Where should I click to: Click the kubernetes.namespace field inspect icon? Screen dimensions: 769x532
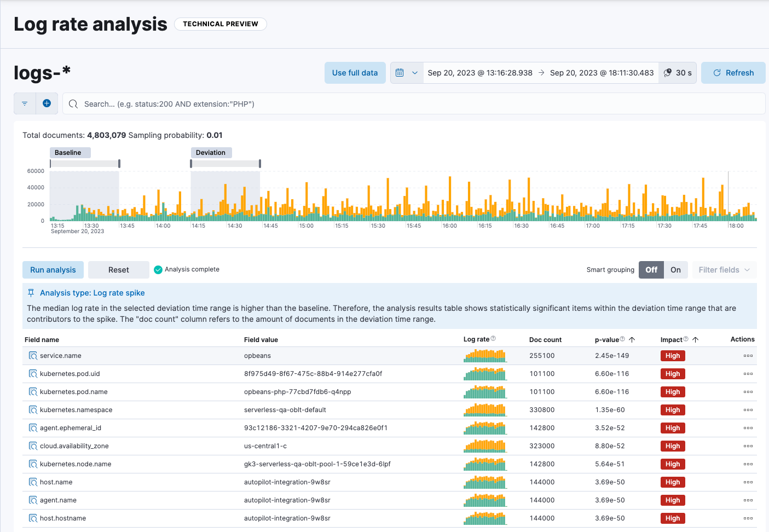(x=33, y=410)
